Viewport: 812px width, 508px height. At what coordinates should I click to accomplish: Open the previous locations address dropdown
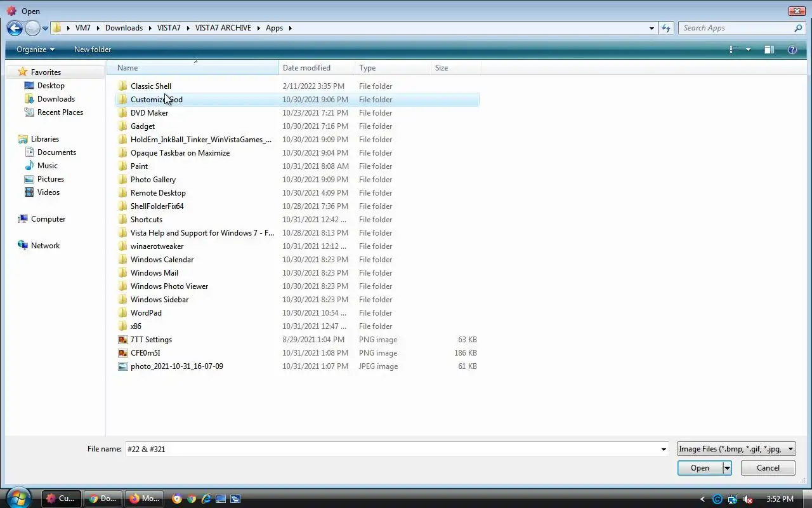pos(652,28)
